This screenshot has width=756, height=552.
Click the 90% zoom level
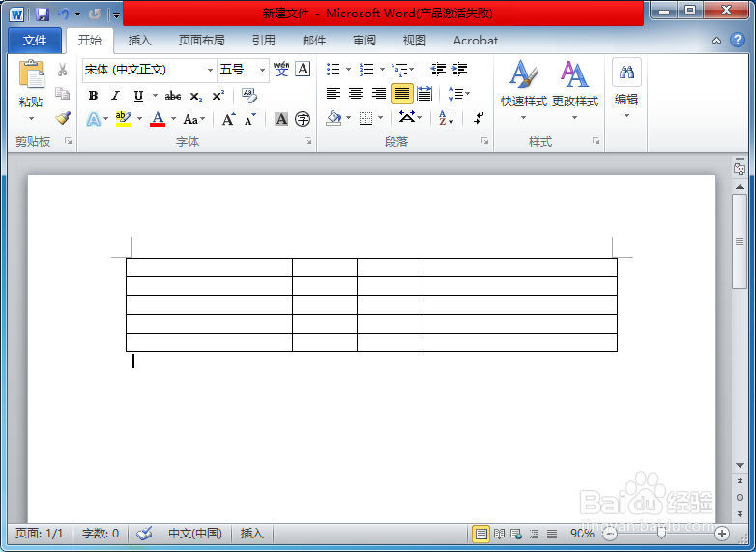click(x=582, y=534)
